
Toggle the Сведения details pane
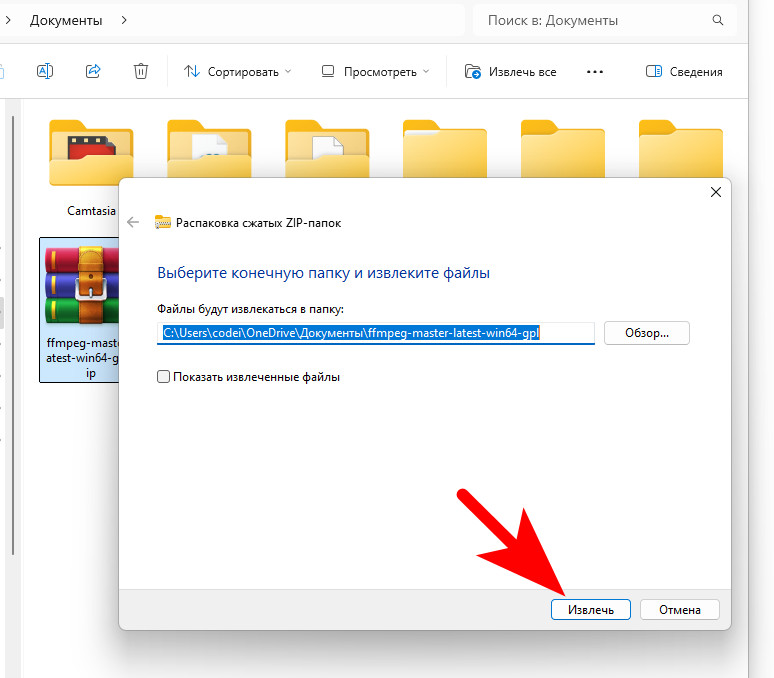pyautogui.click(x=684, y=72)
